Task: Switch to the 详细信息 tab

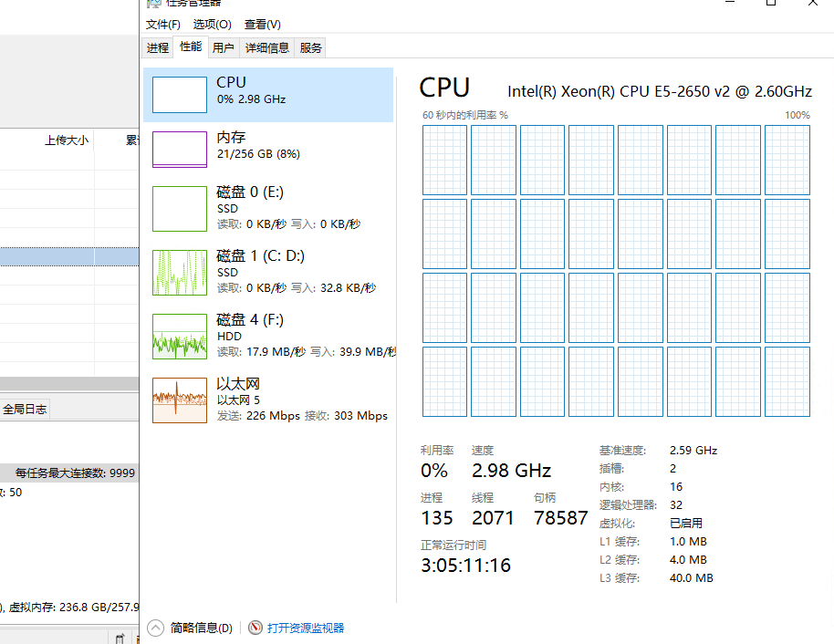Action: pos(267,48)
